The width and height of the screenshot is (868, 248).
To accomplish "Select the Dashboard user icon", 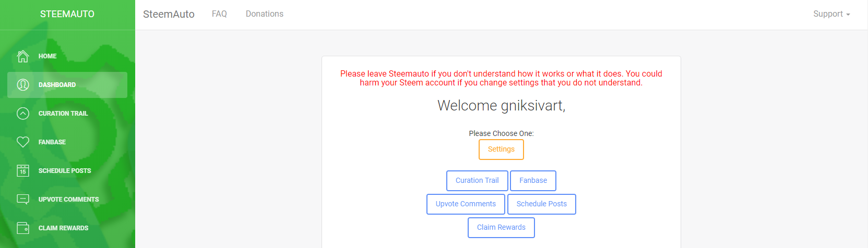I will 23,85.
